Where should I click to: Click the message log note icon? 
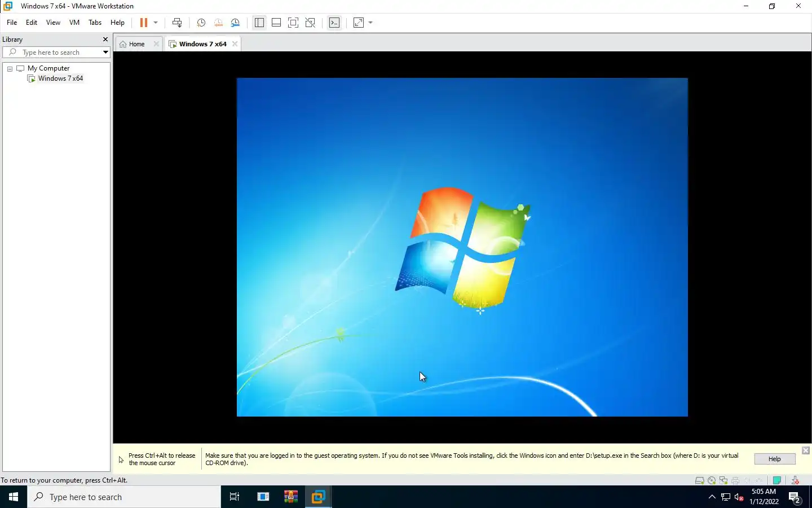(x=777, y=481)
